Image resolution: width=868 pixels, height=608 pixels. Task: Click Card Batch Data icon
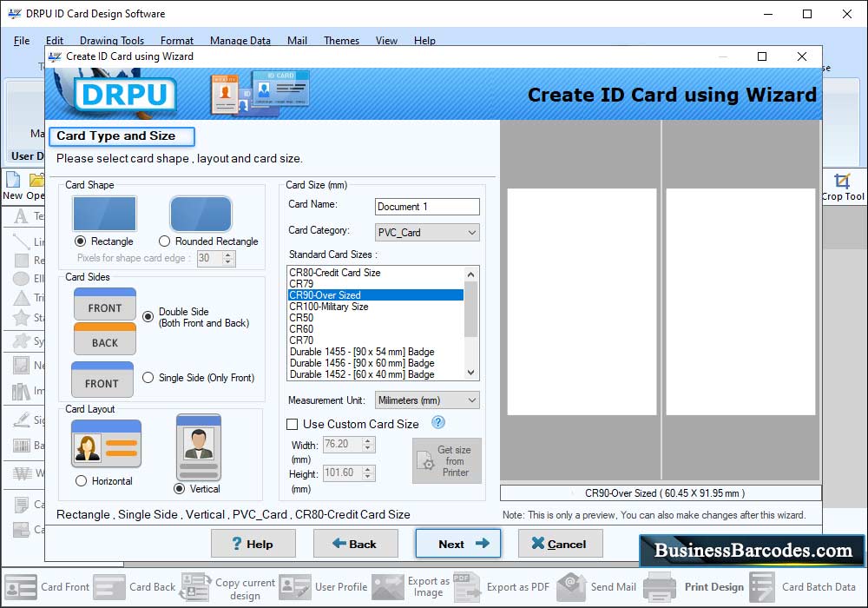point(762,587)
